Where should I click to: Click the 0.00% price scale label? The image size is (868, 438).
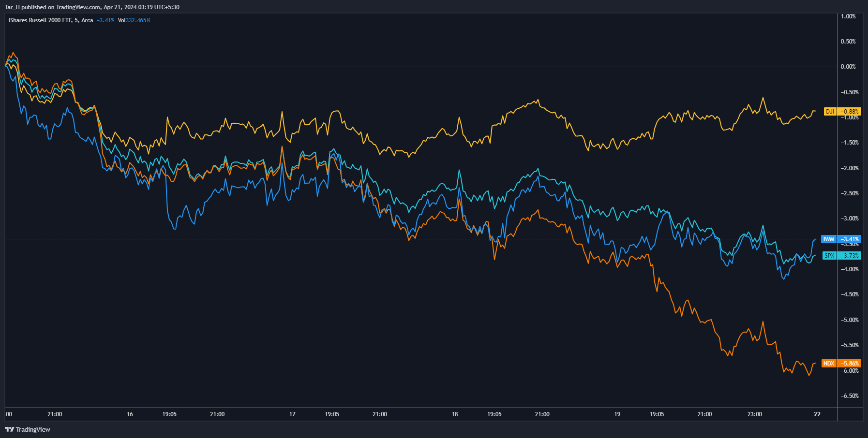[x=848, y=67]
